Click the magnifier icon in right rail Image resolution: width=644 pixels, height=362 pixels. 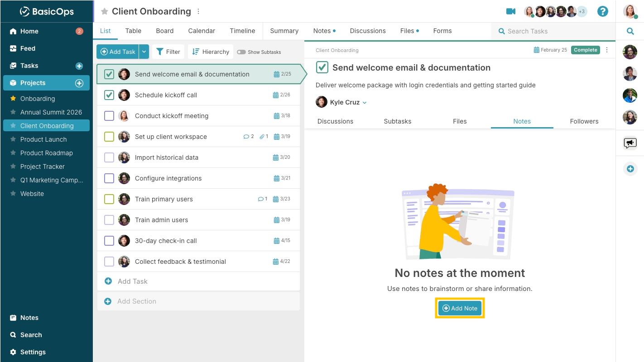[x=630, y=31]
